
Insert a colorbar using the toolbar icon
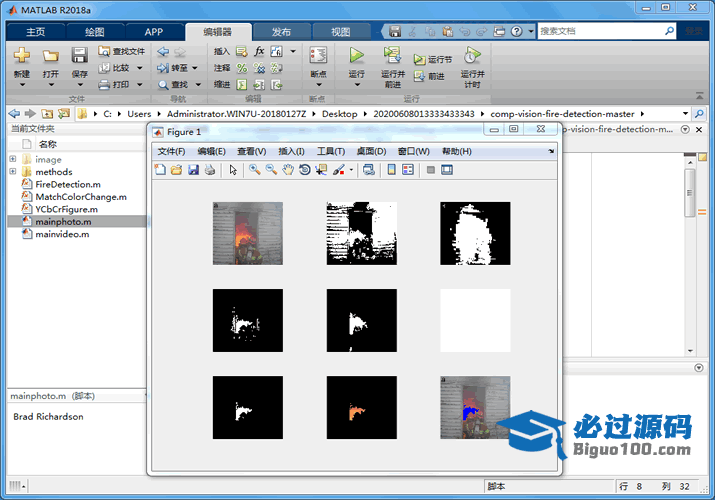391,170
